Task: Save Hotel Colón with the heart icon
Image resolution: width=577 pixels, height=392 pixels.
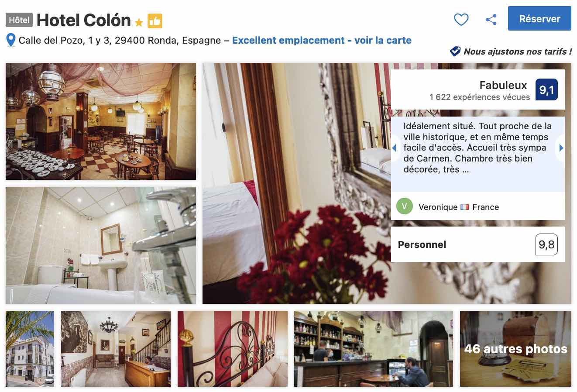Action: [x=461, y=19]
